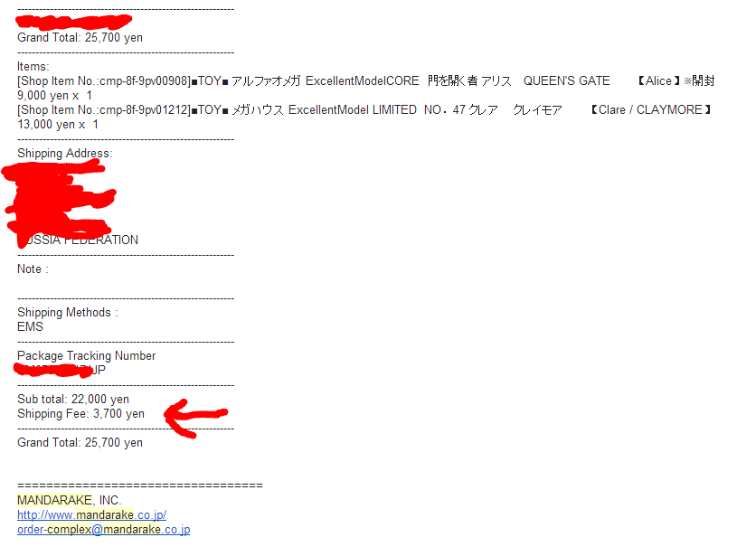The width and height of the screenshot is (756, 556).
Task: Click the order-complex@mandarake.co.jp email link
Action: tap(104, 530)
